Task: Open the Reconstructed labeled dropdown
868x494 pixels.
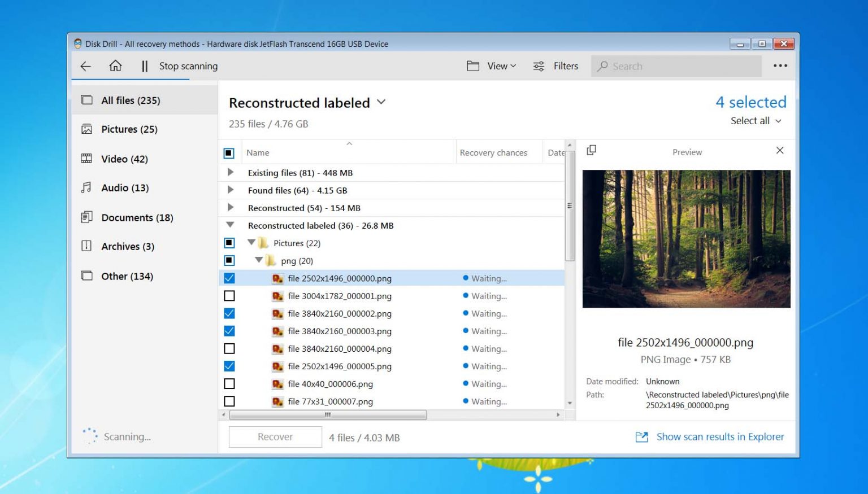Action: [x=381, y=102]
